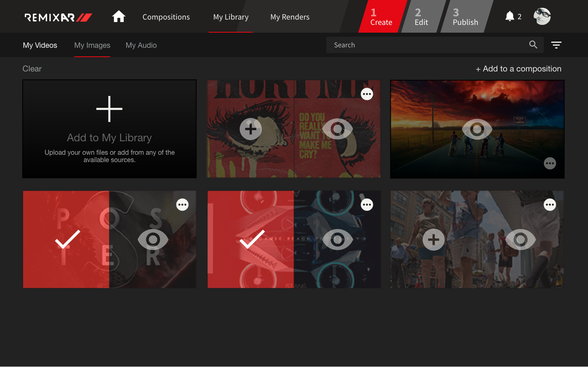The width and height of the screenshot is (588, 367).
Task: Click the notification count 2
Action: (x=519, y=17)
